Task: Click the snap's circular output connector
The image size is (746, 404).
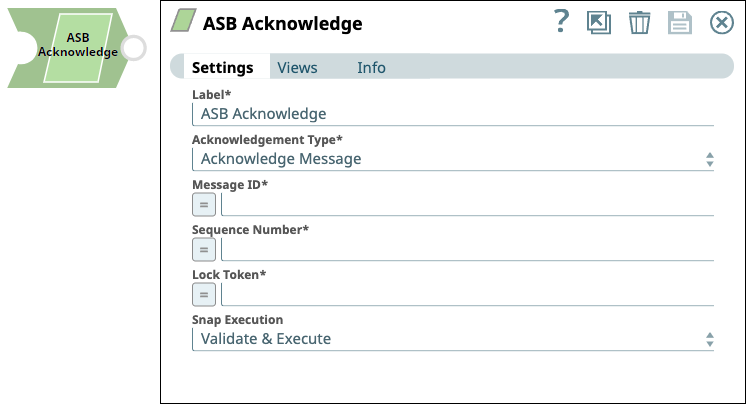Action: tap(134, 48)
